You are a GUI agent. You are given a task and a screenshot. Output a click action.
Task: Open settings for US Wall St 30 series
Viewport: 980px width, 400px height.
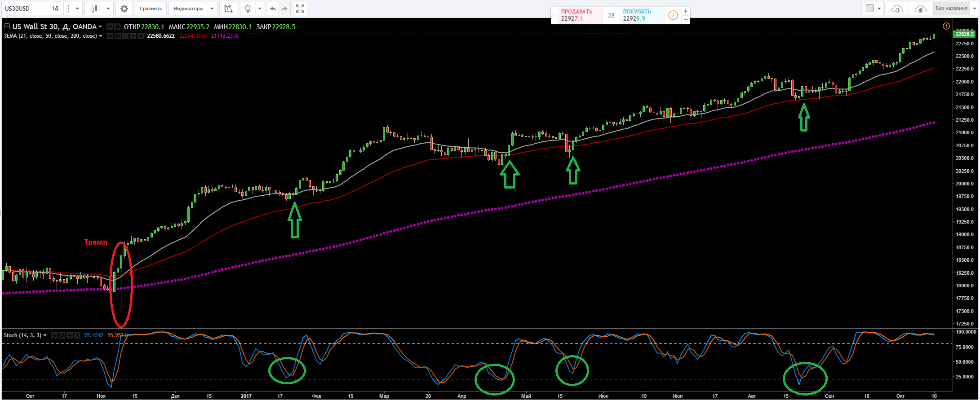117,26
